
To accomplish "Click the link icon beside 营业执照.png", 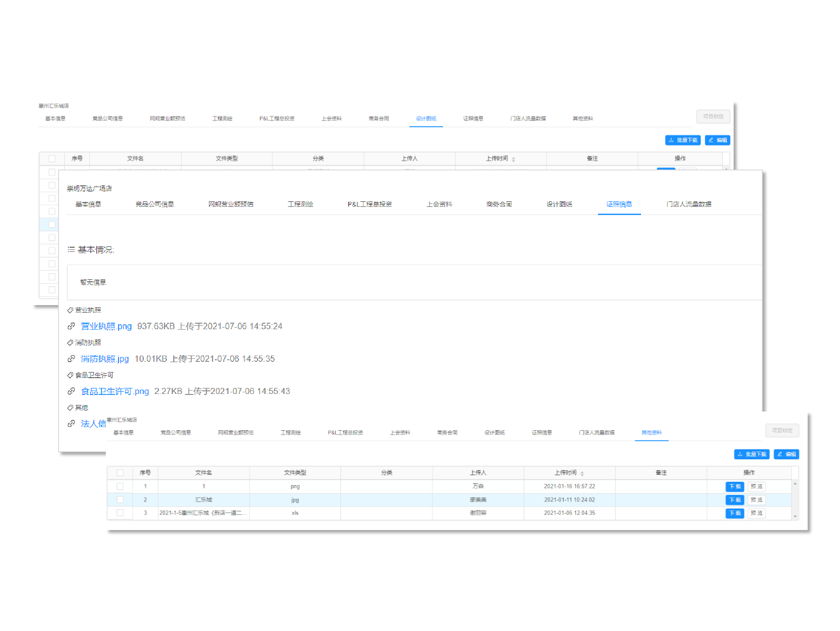I will tap(71, 326).
